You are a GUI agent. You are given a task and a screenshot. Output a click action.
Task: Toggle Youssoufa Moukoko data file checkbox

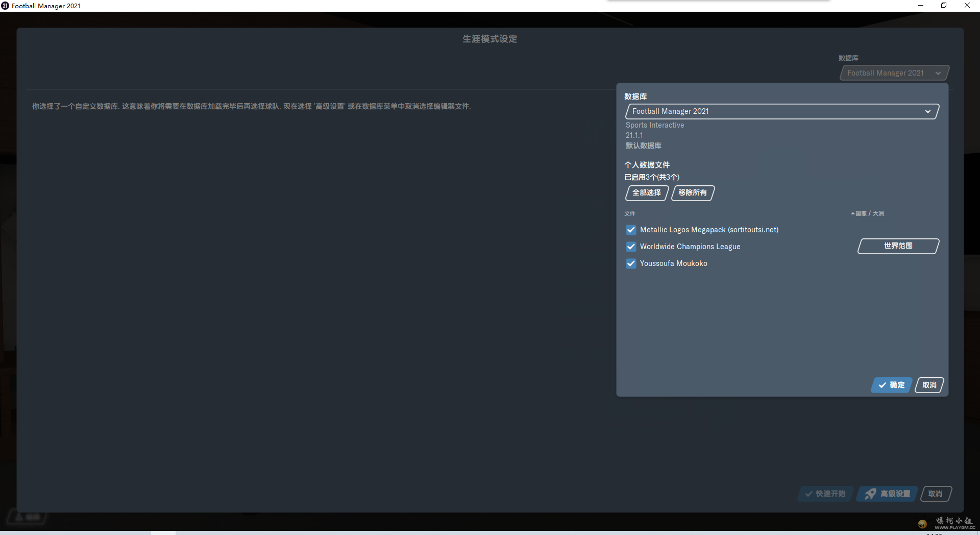pos(631,263)
